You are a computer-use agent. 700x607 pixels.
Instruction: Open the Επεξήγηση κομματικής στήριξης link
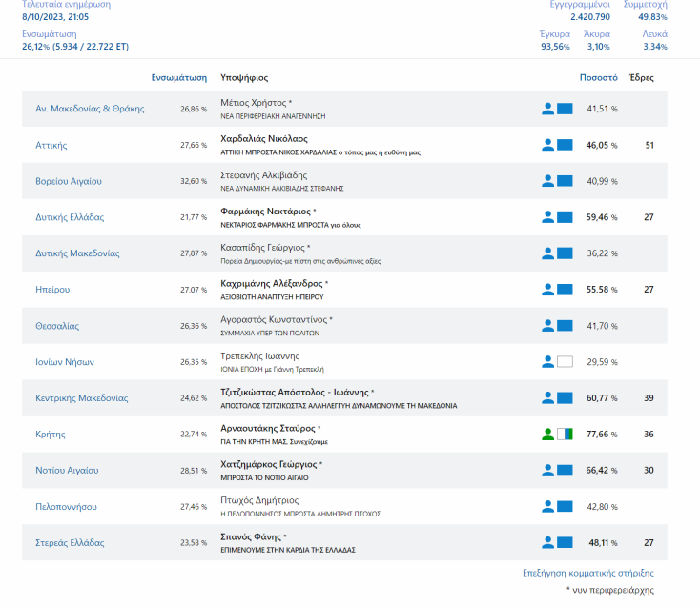click(x=587, y=573)
